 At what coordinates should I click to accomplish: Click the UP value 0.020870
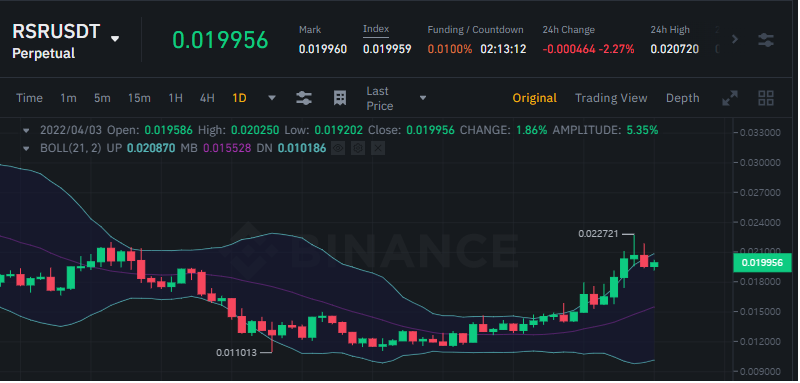[151, 148]
